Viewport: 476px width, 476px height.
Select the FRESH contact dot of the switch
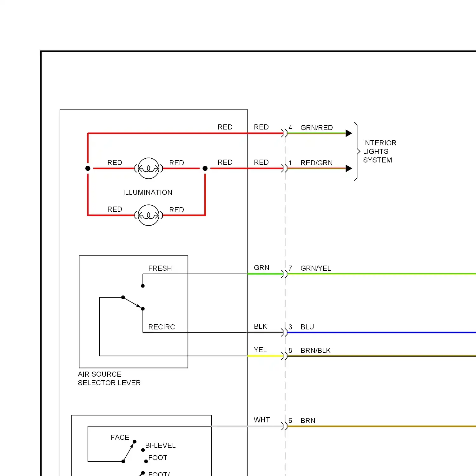(x=143, y=286)
